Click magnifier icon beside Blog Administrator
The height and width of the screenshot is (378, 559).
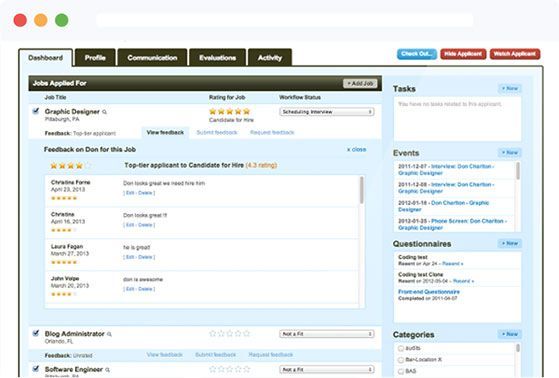(109, 334)
